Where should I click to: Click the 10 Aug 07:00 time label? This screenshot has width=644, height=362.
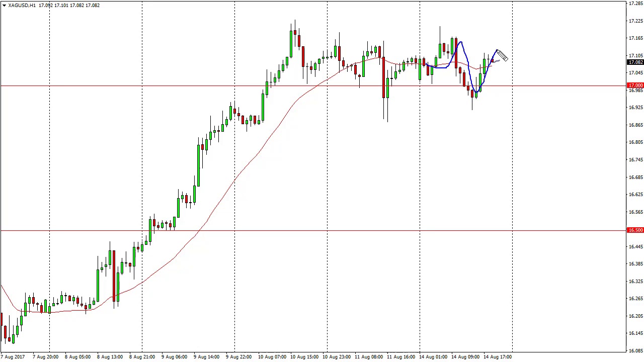pyautogui.click(x=272, y=357)
